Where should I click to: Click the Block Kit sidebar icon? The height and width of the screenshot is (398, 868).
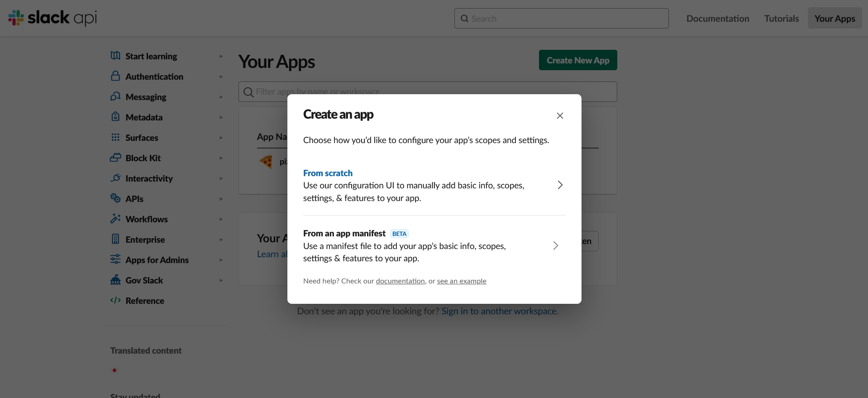pyautogui.click(x=115, y=158)
